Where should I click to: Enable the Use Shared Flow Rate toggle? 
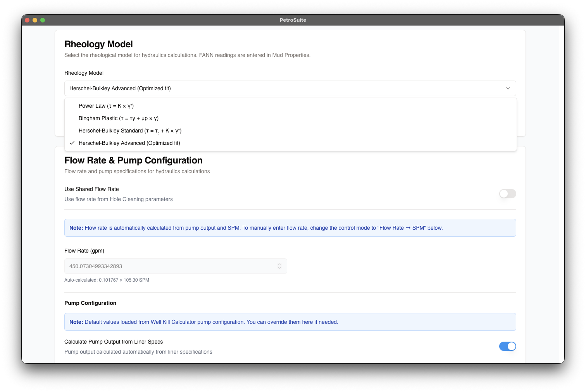[507, 194]
